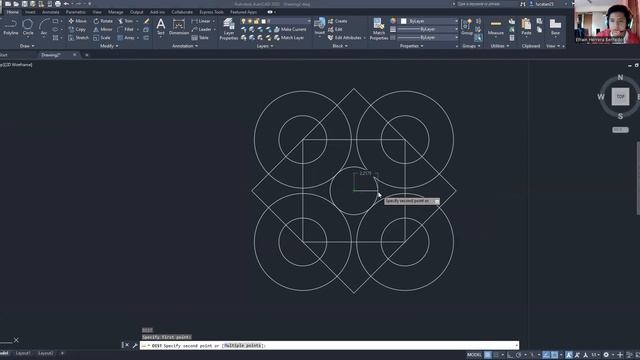
Task: Toggle annotation visibility in status bar
Action: click(569, 355)
